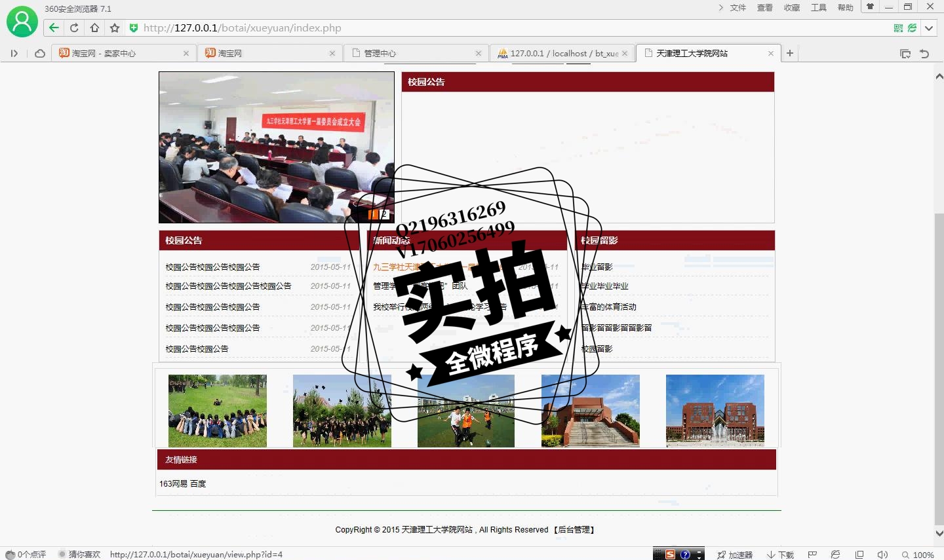Open the skin shirt icon in title bar
This screenshot has height=560, width=944.
(870, 7)
